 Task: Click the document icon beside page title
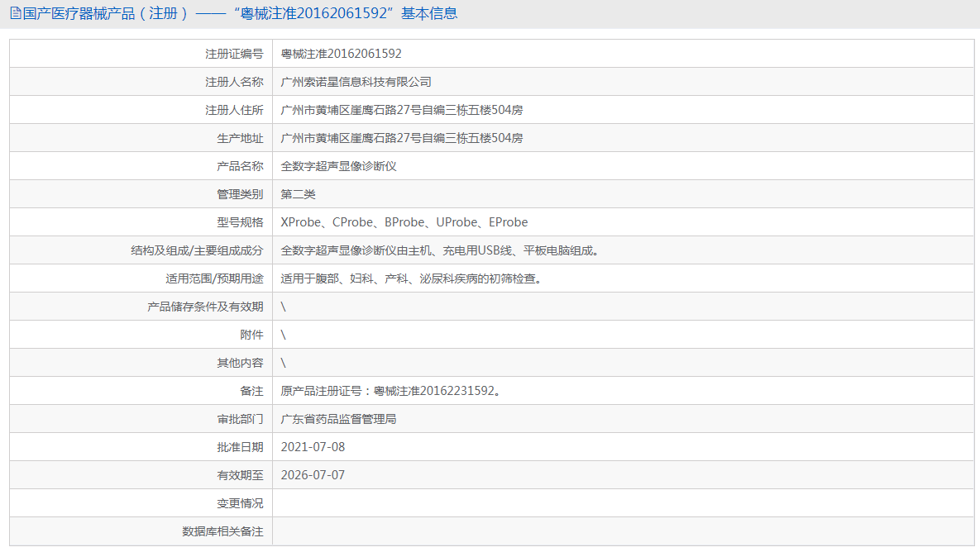click(x=16, y=13)
